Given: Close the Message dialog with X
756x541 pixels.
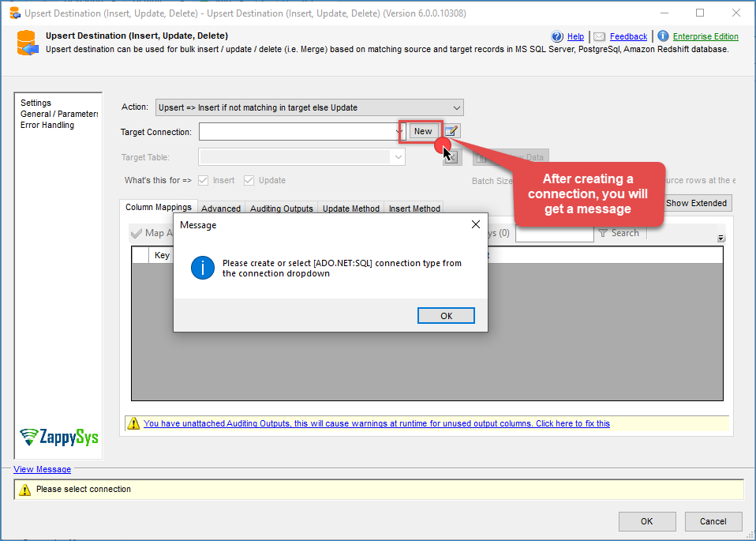Looking at the screenshot, I should (475, 225).
